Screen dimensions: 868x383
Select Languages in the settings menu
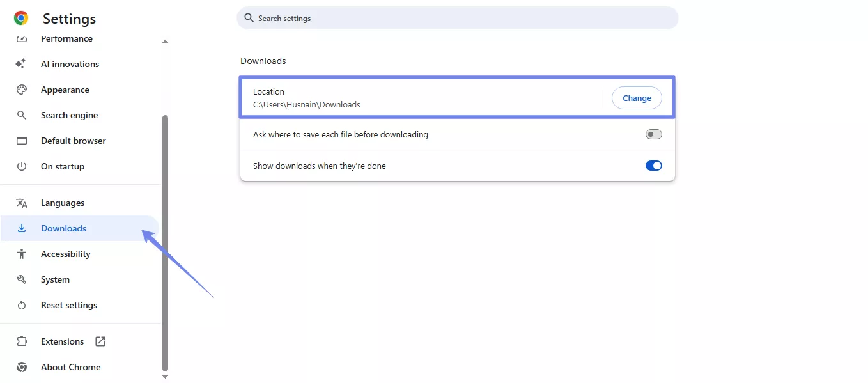pyautogui.click(x=62, y=203)
